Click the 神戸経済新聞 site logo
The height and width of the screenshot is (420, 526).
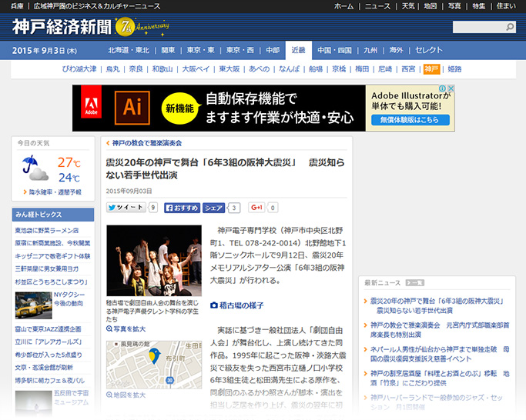62,27
